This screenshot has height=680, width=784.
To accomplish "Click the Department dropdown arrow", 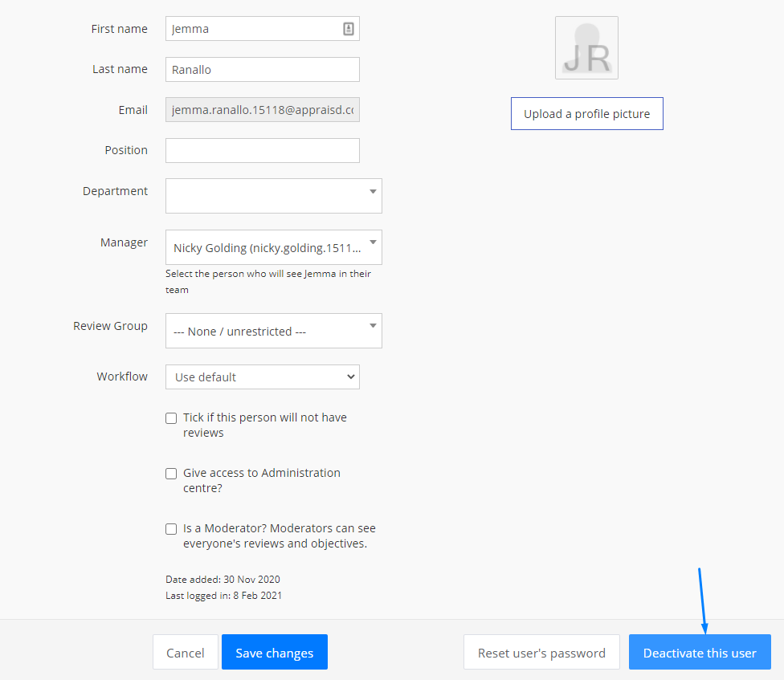I will click(373, 192).
